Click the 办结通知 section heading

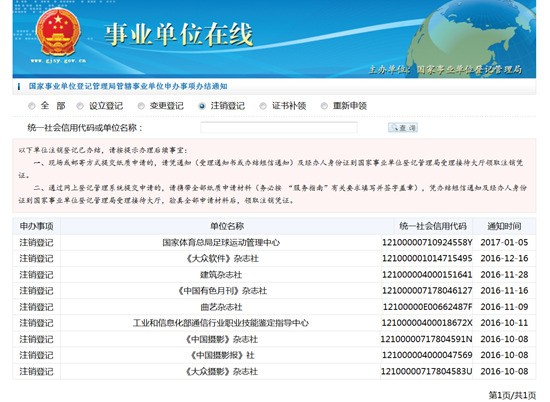128,86
